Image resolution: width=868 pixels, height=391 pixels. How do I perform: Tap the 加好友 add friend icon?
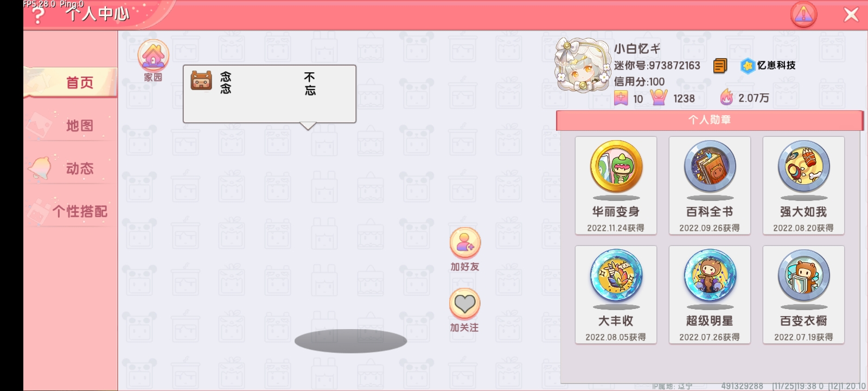tap(465, 243)
